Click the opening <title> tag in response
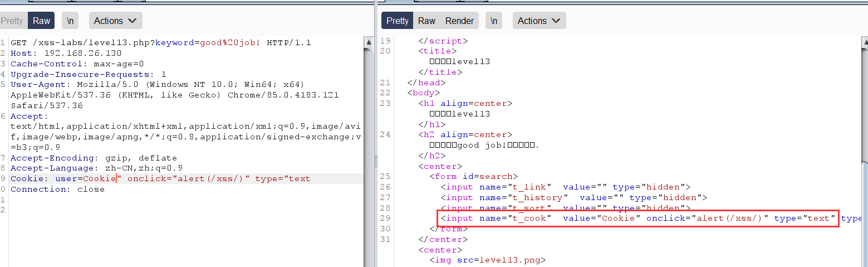This screenshot has height=267, width=868. pyautogui.click(x=438, y=51)
